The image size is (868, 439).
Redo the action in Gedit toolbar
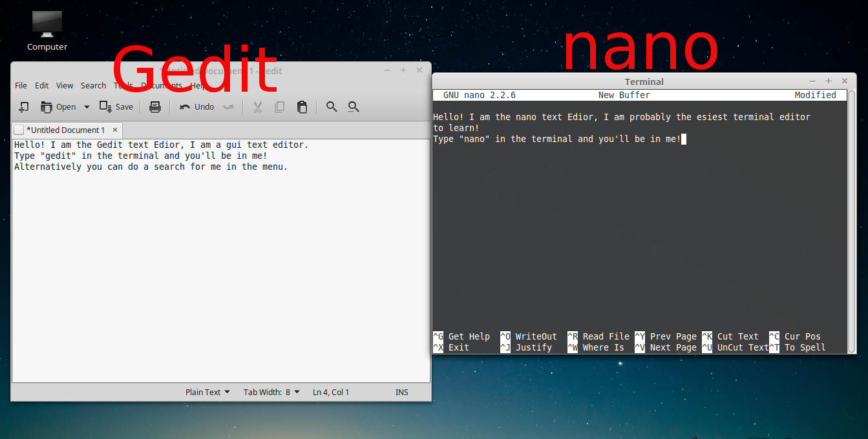tap(228, 107)
